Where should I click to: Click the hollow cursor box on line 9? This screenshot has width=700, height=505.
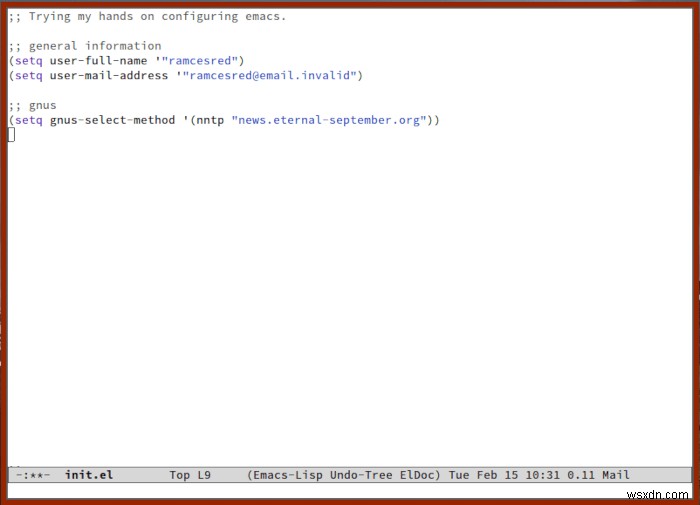coord(12,134)
